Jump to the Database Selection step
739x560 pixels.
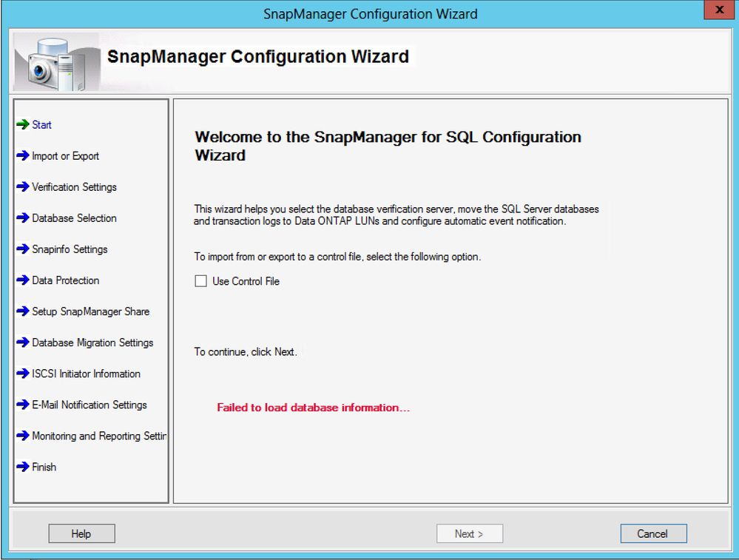[74, 218]
